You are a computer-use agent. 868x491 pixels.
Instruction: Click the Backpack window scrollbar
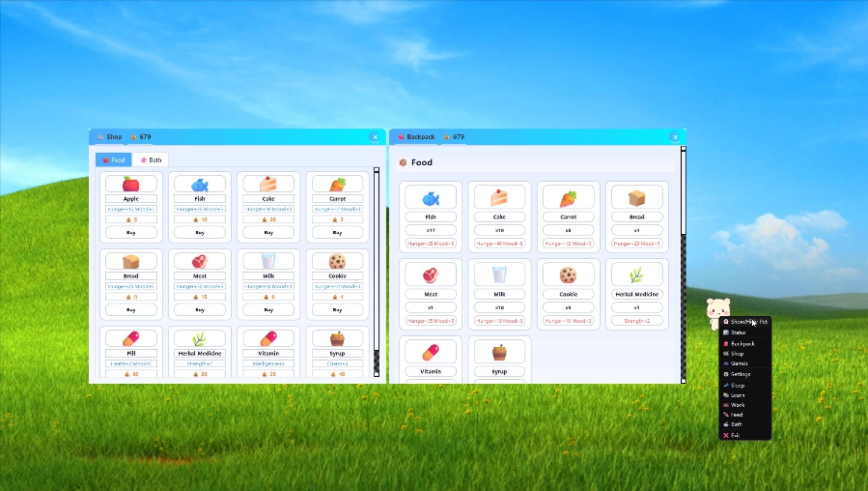tap(683, 265)
